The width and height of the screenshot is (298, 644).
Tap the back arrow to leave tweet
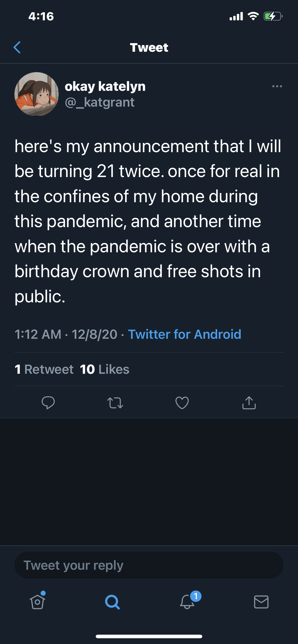click(x=17, y=47)
